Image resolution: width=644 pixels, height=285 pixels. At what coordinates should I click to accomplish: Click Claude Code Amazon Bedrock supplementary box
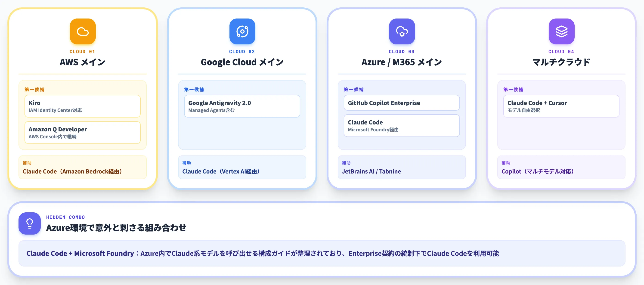(83, 167)
